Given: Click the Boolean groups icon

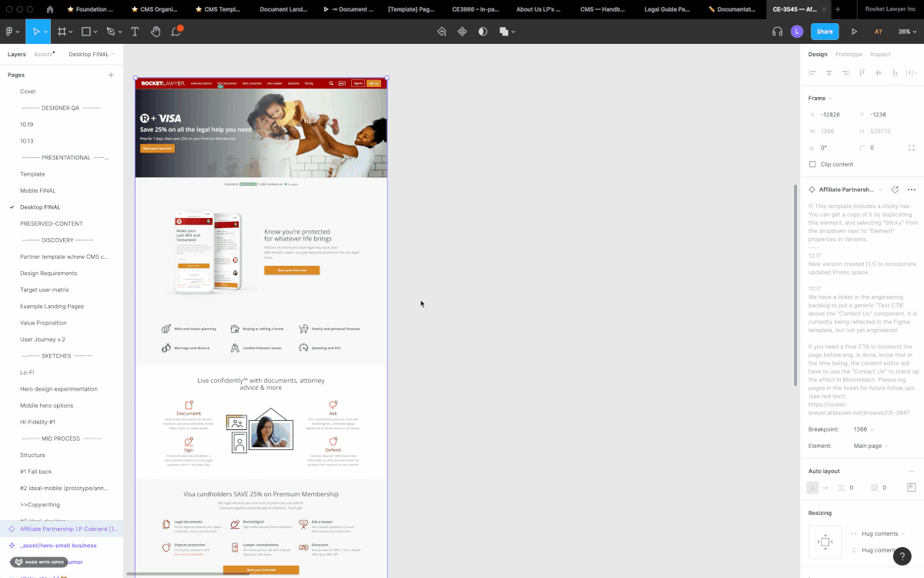Looking at the screenshot, I should tap(504, 32).
